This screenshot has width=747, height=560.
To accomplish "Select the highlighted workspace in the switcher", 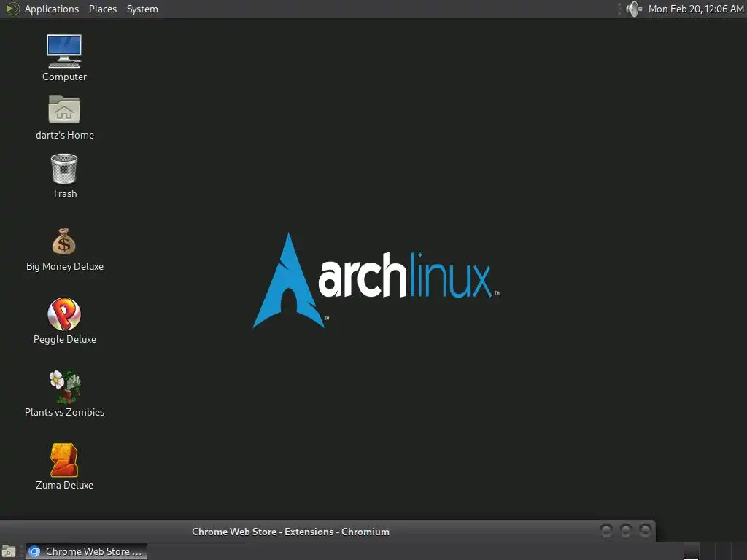I will point(691,551).
